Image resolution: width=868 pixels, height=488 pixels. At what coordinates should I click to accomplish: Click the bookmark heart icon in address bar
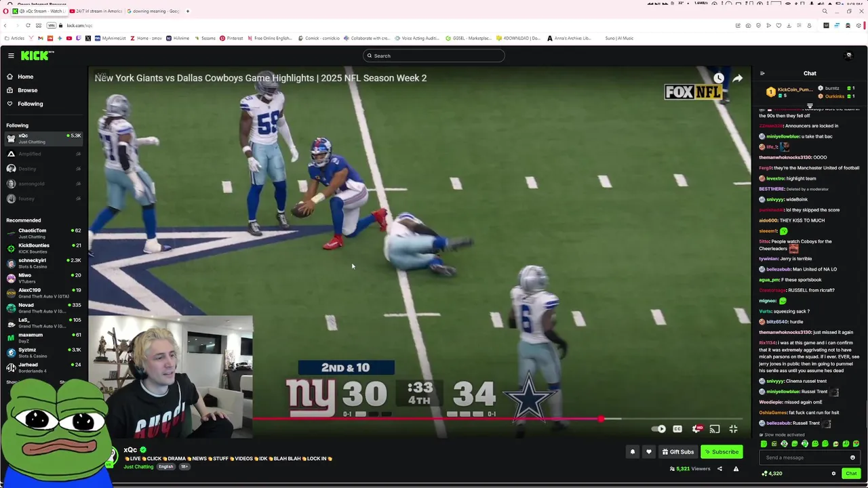click(x=778, y=26)
